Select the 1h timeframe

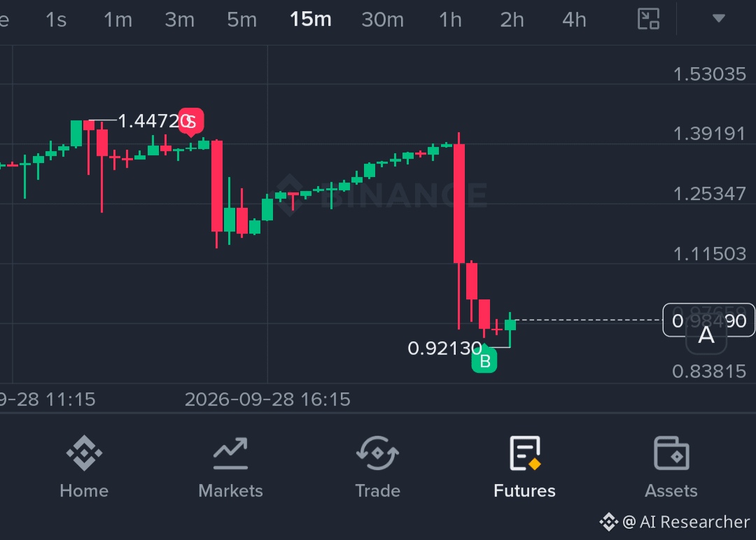(450, 20)
